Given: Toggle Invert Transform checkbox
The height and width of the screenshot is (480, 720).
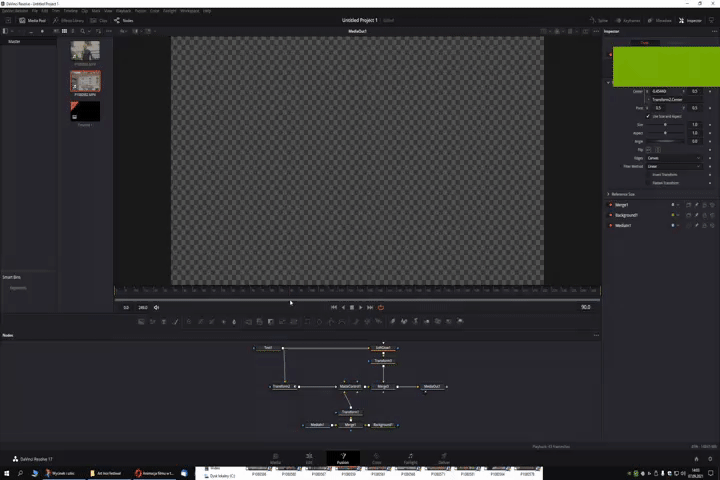Looking at the screenshot, I should [649, 175].
